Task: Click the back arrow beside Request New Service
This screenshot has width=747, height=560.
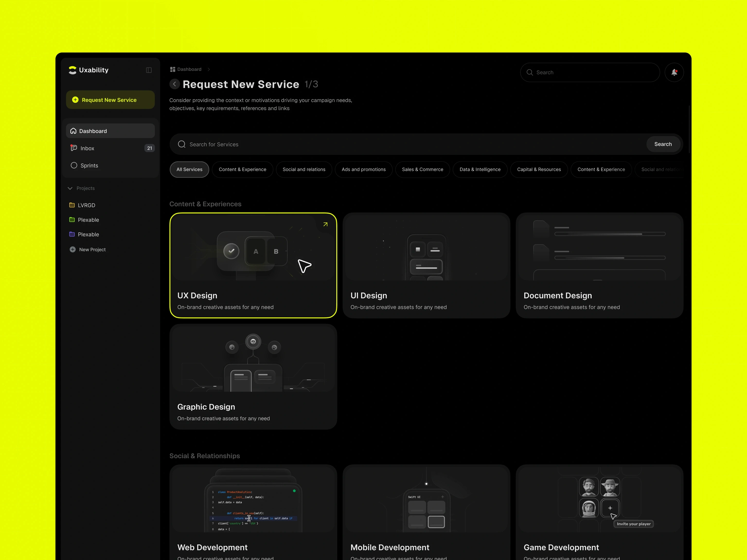Action: click(174, 84)
